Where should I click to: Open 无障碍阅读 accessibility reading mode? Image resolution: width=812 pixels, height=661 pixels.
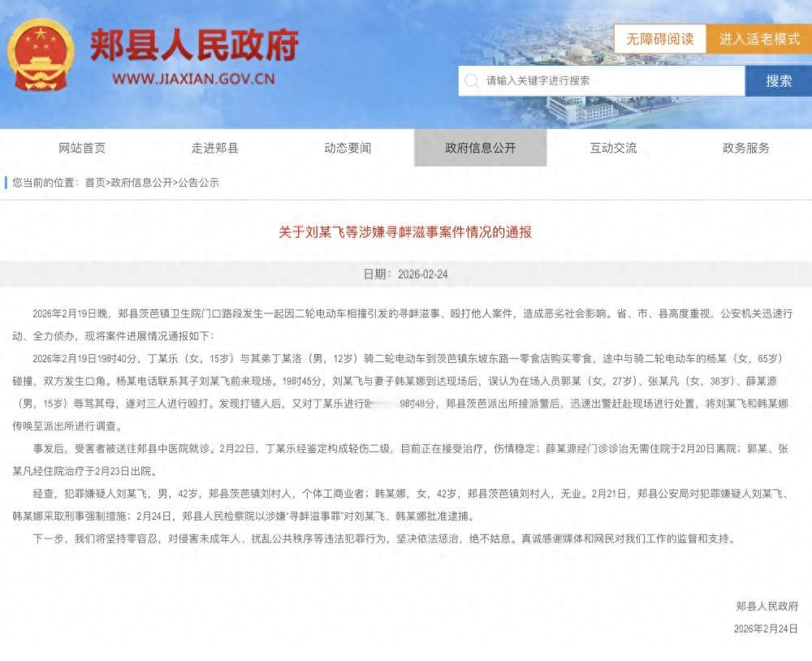659,39
